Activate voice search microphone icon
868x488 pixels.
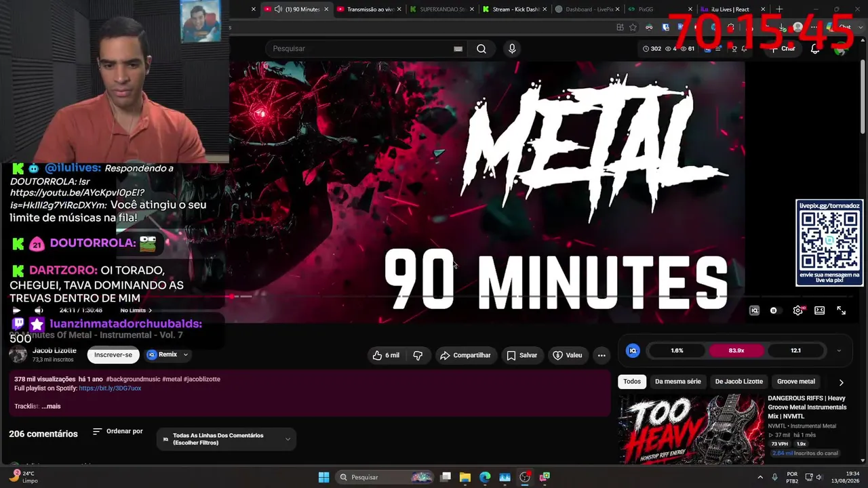(512, 49)
